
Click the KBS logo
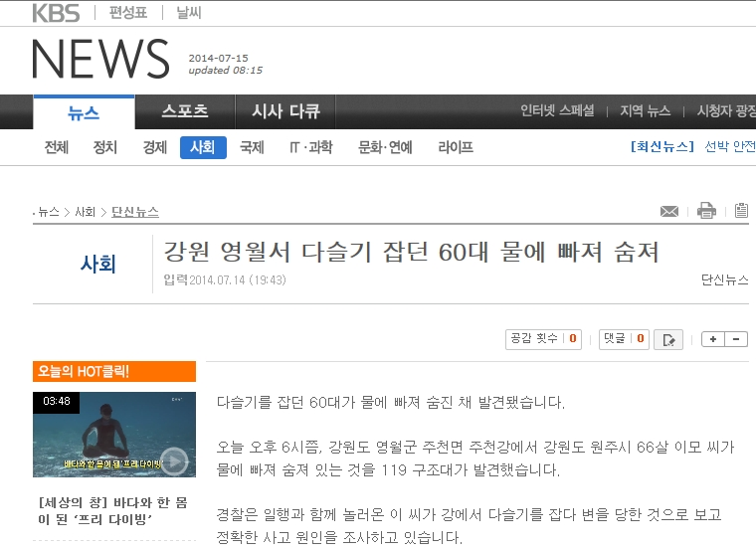56,13
